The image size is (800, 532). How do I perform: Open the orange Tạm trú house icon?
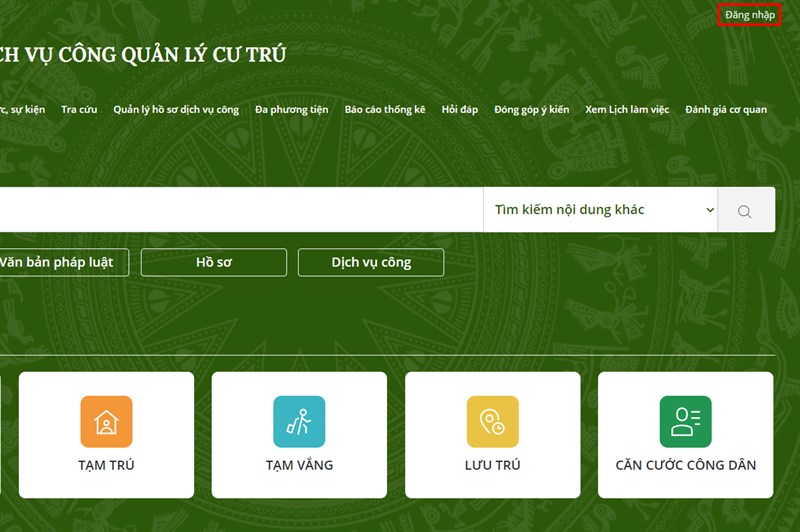pos(106,421)
